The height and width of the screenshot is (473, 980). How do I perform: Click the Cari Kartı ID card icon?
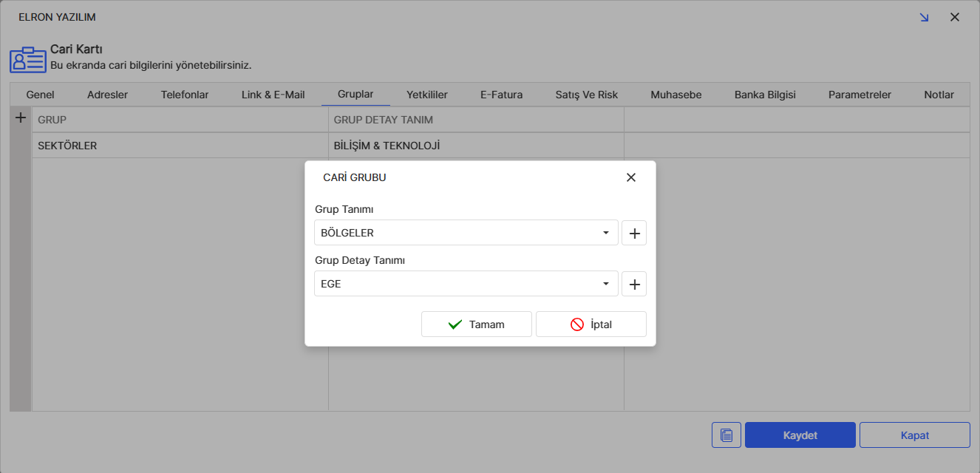27,60
